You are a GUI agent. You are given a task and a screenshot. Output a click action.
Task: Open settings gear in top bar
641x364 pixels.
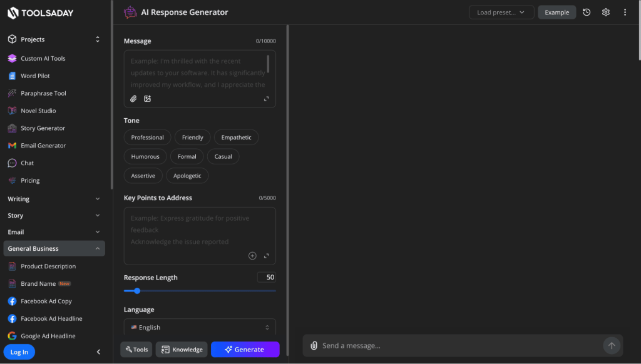point(606,13)
